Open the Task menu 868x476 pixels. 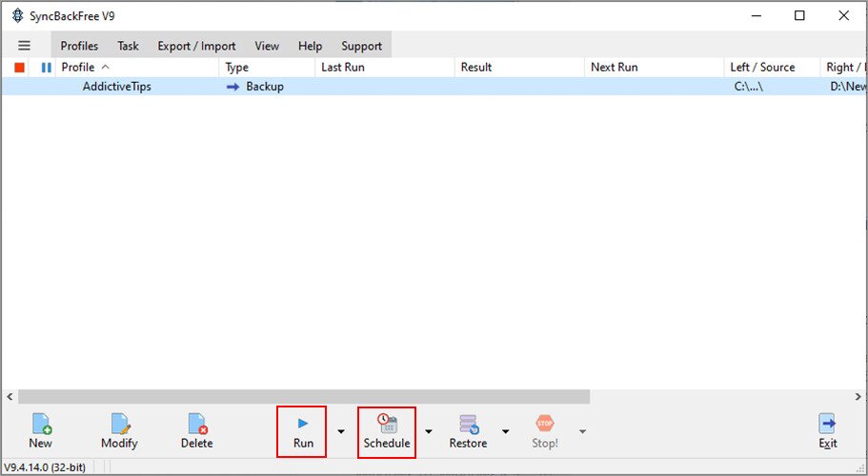(x=128, y=46)
